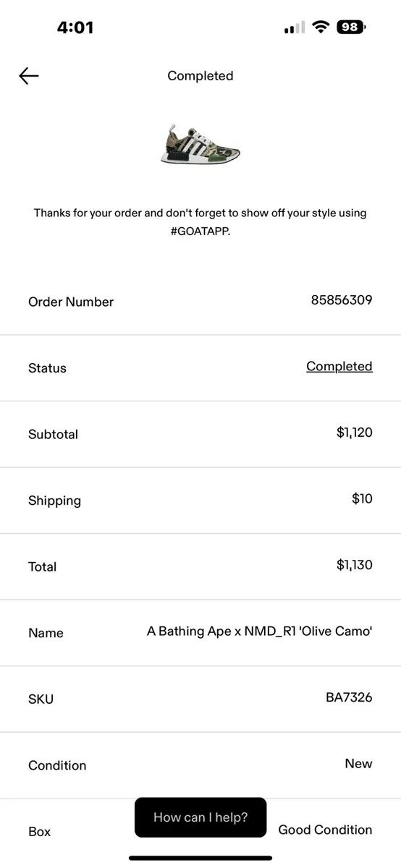Tap the battery indicator in status bar
The image size is (401, 868).
[x=351, y=27]
